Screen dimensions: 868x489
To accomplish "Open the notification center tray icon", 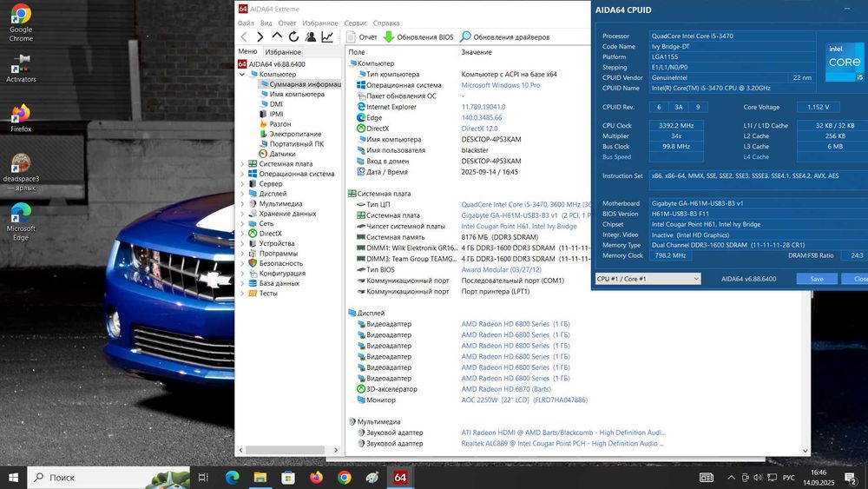I will (851, 478).
